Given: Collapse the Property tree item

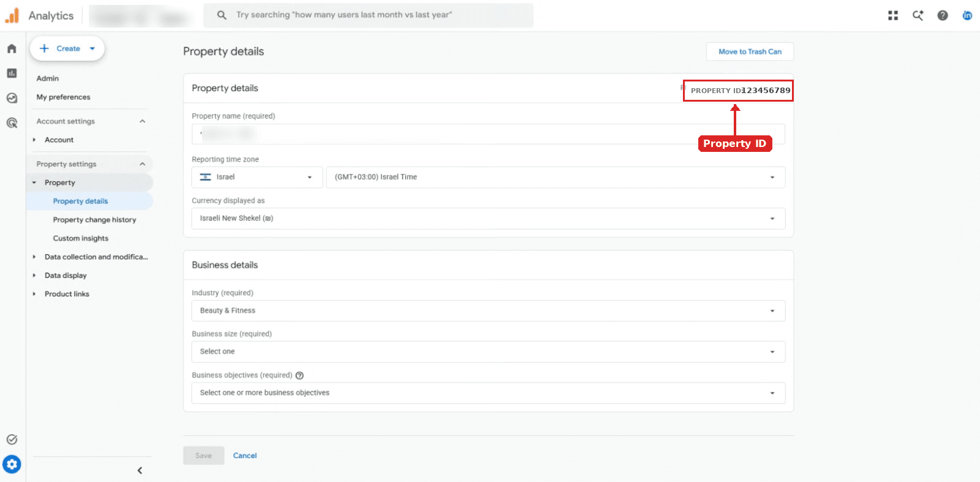Looking at the screenshot, I should coord(34,183).
